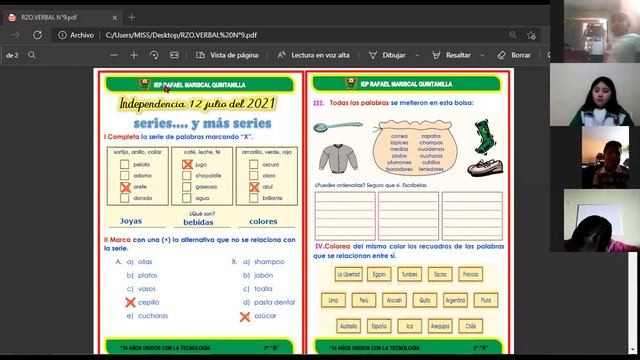The height and width of the screenshot is (360, 640).
Task: Go forward with navigation arrow
Action: click(16, 35)
